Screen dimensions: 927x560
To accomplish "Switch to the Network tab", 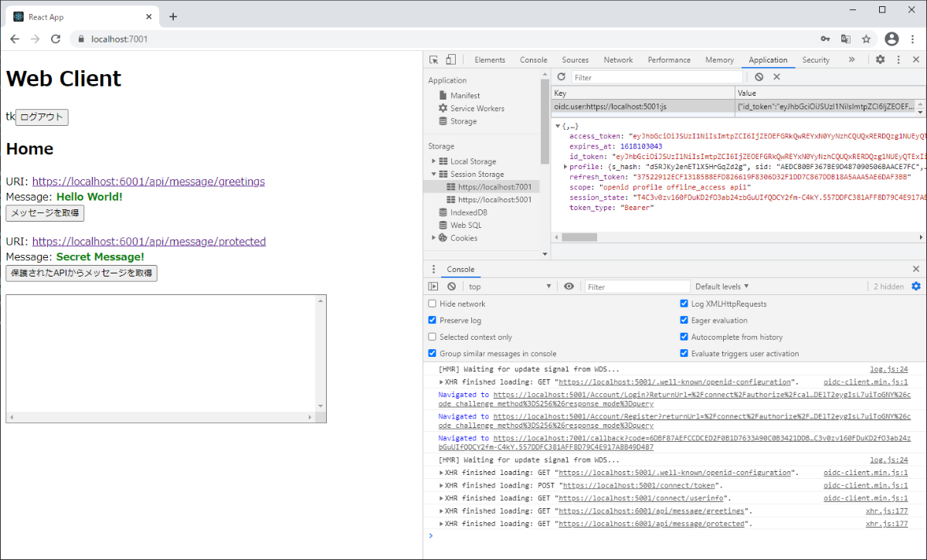I will [x=618, y=59].
